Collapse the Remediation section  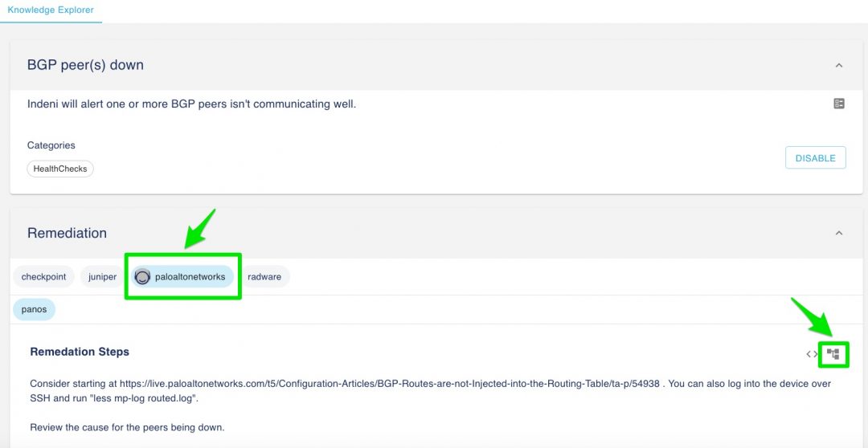click(839, 233)
